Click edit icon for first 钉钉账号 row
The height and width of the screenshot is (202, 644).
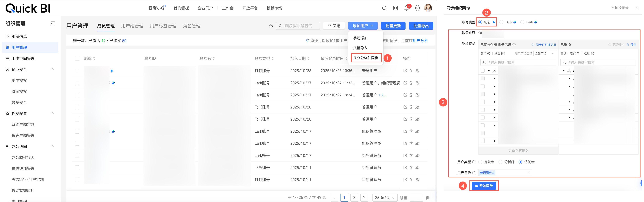pos(405,71)
